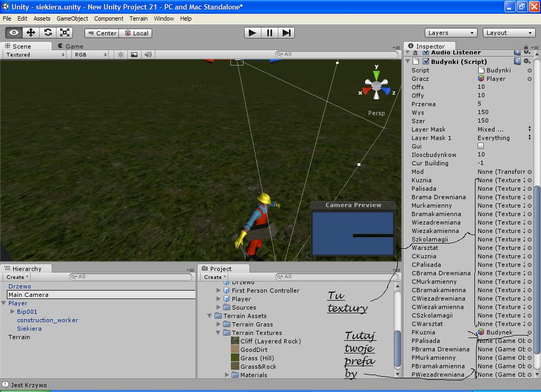This screenshot has width=541, height=392.
Task: Open the GameObject menu
Action: coord(72,18)
